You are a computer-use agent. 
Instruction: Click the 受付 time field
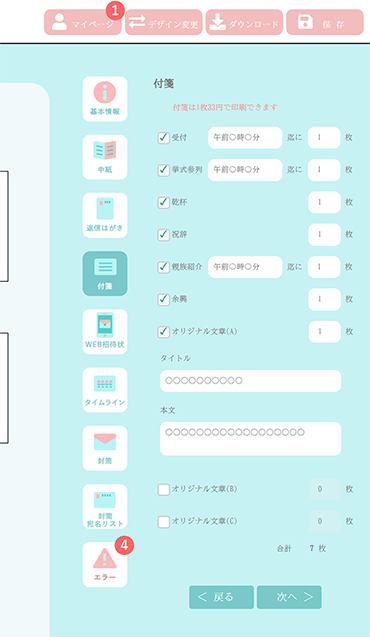[245, 137]
